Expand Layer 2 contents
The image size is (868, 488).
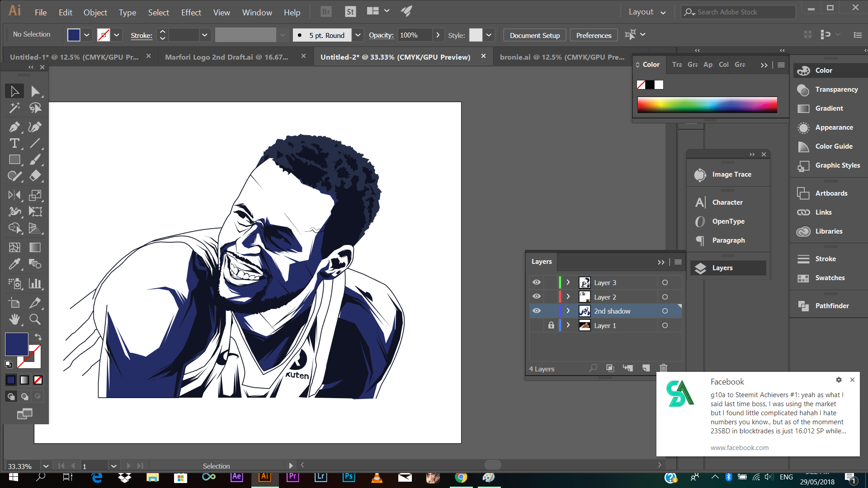pos(568,296)
